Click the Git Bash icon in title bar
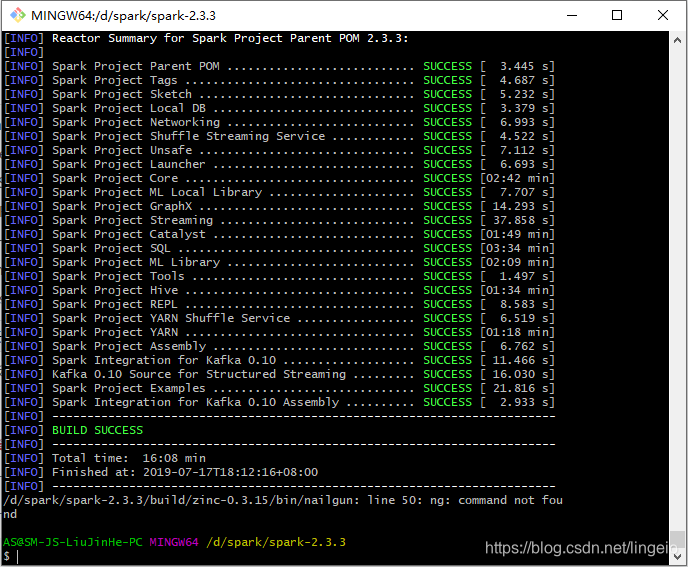The height and width of the screenshot is (567, 688). 18,15
